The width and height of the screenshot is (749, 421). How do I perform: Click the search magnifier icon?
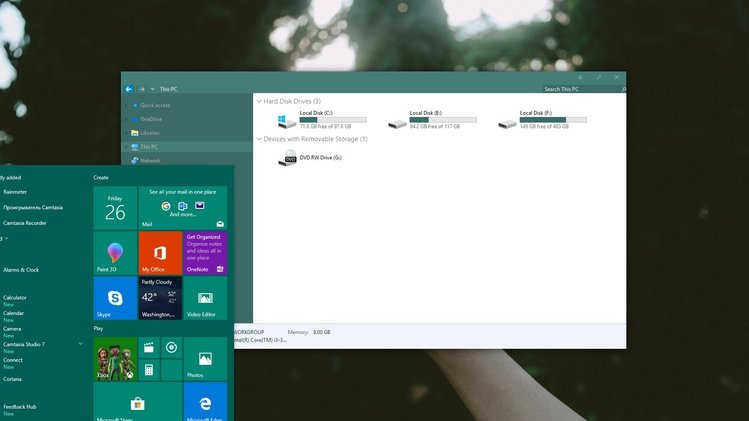(623, 89)
